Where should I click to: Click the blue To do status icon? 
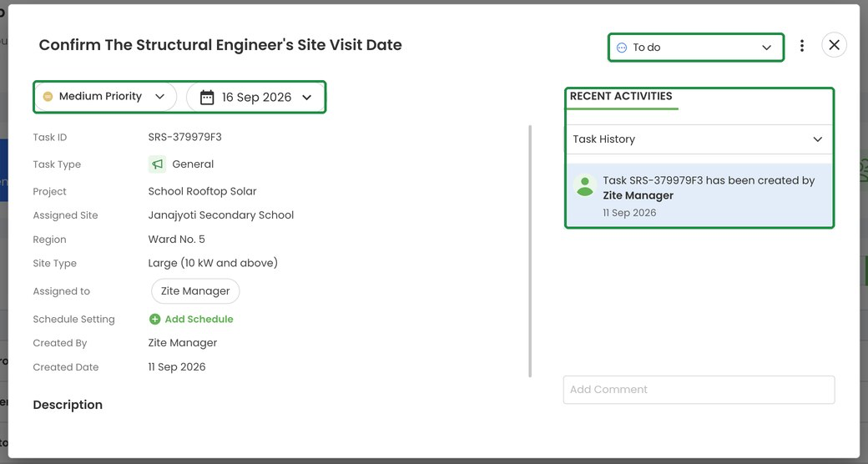(x=622, y=48)
